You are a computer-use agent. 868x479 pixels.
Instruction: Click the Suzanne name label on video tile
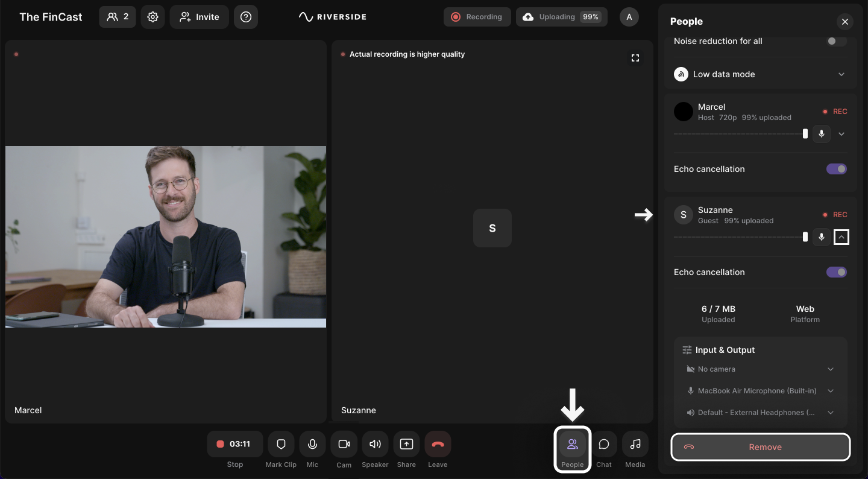click(x=359, y=410)
